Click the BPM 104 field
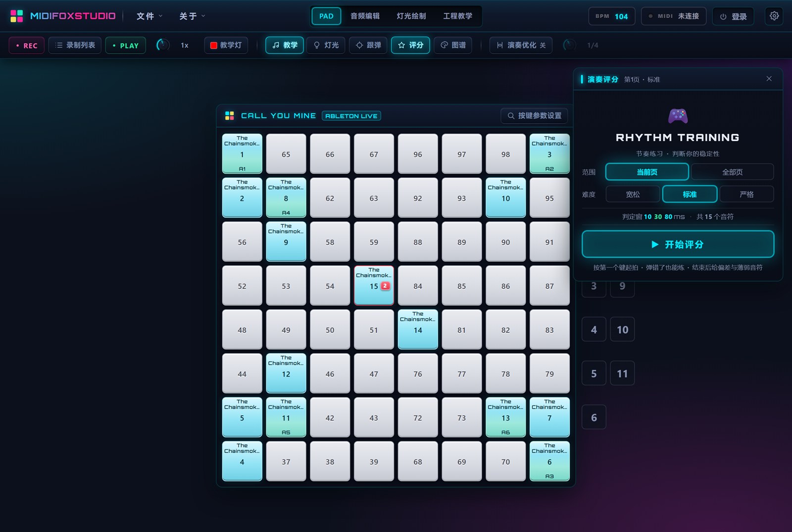 (611, 16)
